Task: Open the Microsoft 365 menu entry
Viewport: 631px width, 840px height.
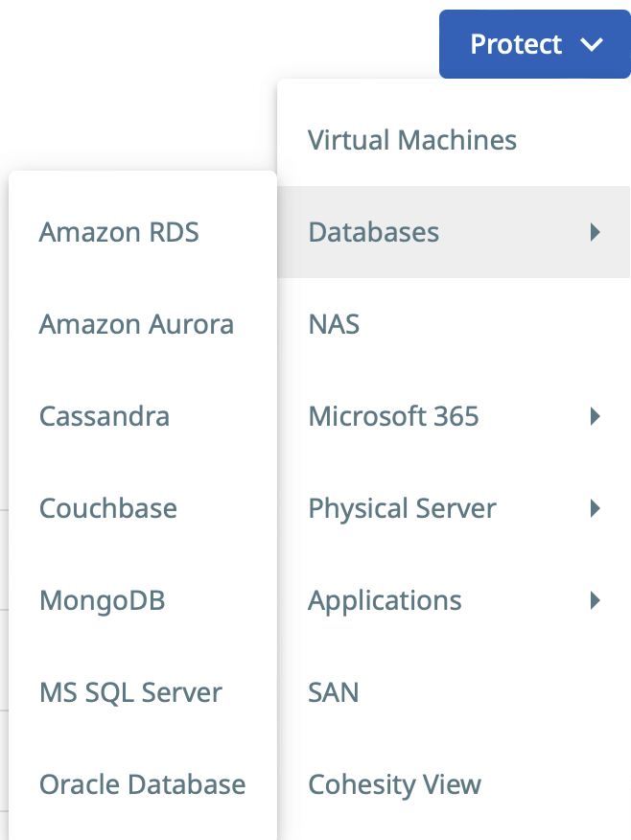Action: point(393,416)
